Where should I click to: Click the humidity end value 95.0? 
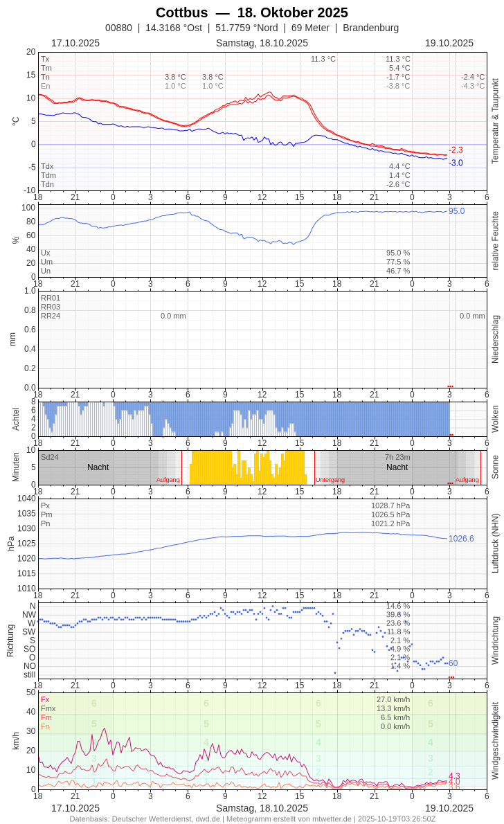tap(456, 211)
